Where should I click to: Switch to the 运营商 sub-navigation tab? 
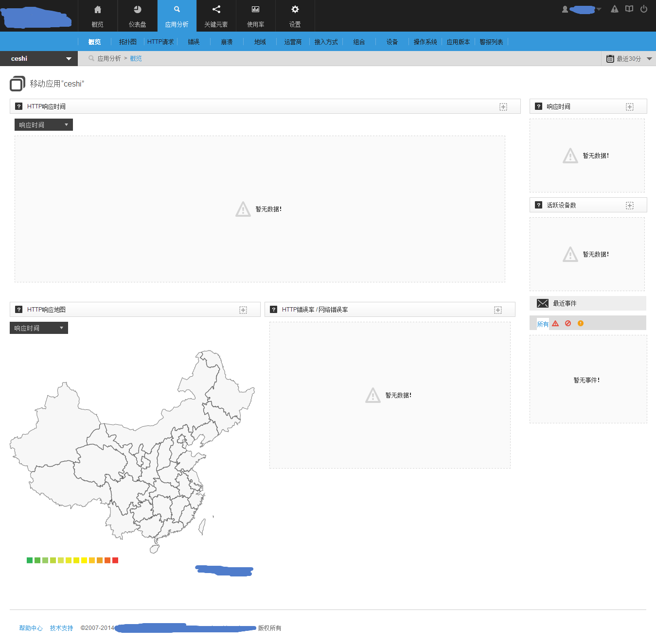tap(293, 42)
